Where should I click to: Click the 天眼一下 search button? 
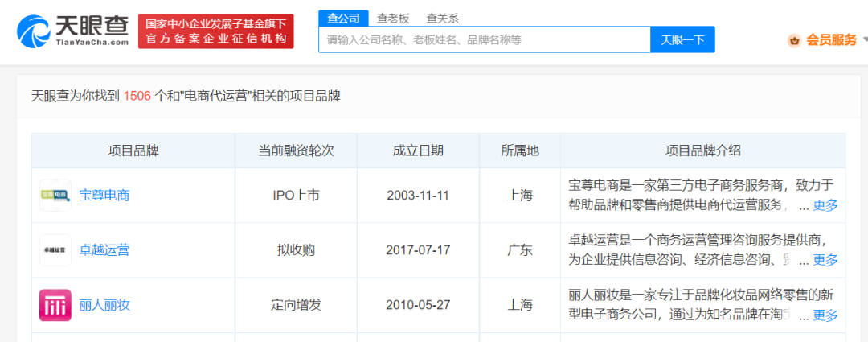[x=682, y=40]
